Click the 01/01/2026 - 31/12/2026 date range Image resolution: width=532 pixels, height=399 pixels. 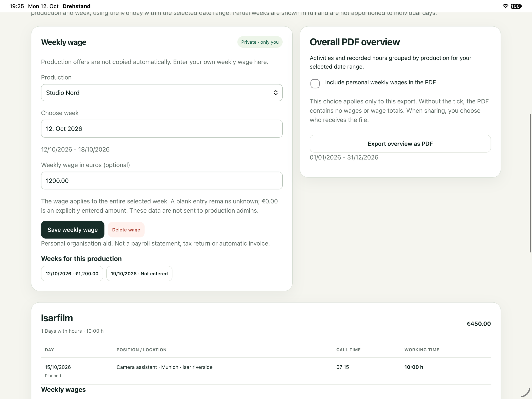pyautogui.click(x=344, y=157)
